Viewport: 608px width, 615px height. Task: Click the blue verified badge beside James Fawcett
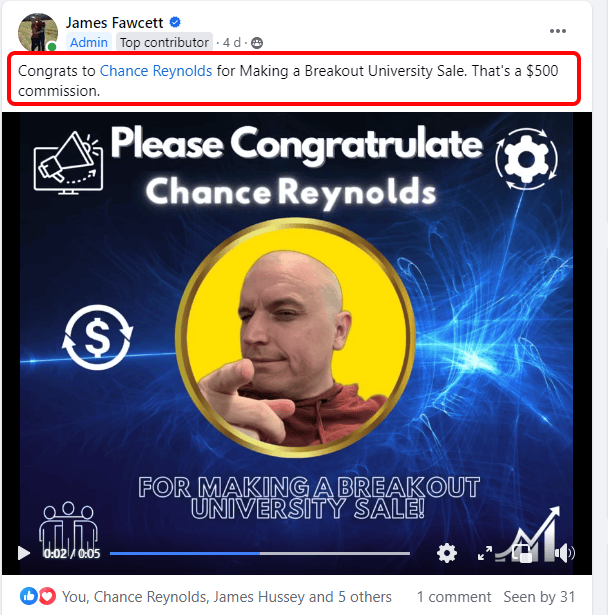tap(175, 22)
